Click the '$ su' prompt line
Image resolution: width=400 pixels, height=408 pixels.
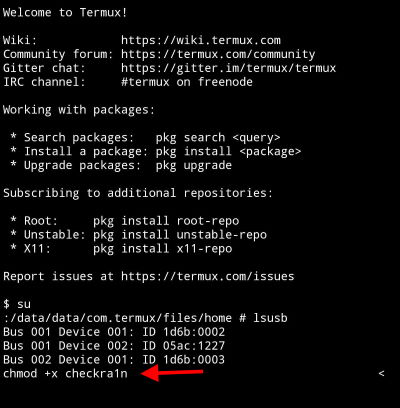point(17,304)
